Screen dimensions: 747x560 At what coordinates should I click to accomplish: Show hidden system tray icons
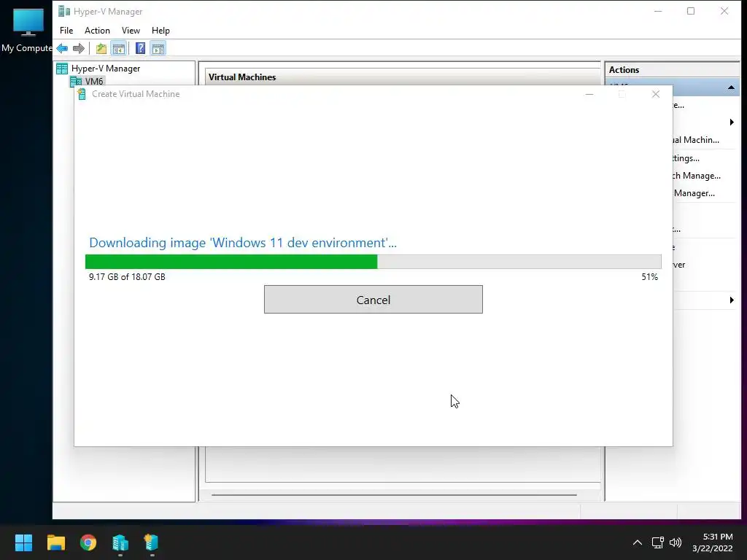(637, 542)
